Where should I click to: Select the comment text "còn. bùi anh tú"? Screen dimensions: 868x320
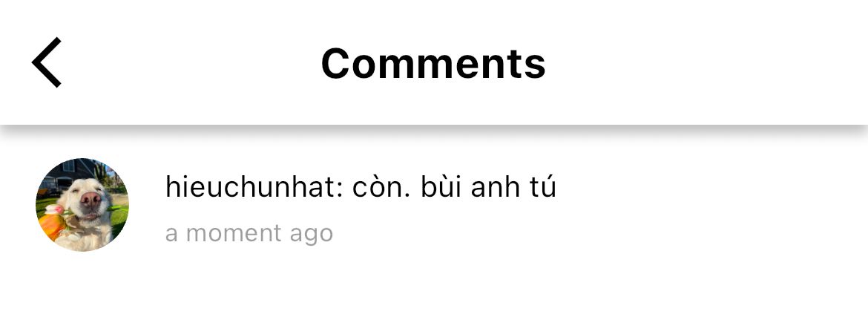coord(454,187)
